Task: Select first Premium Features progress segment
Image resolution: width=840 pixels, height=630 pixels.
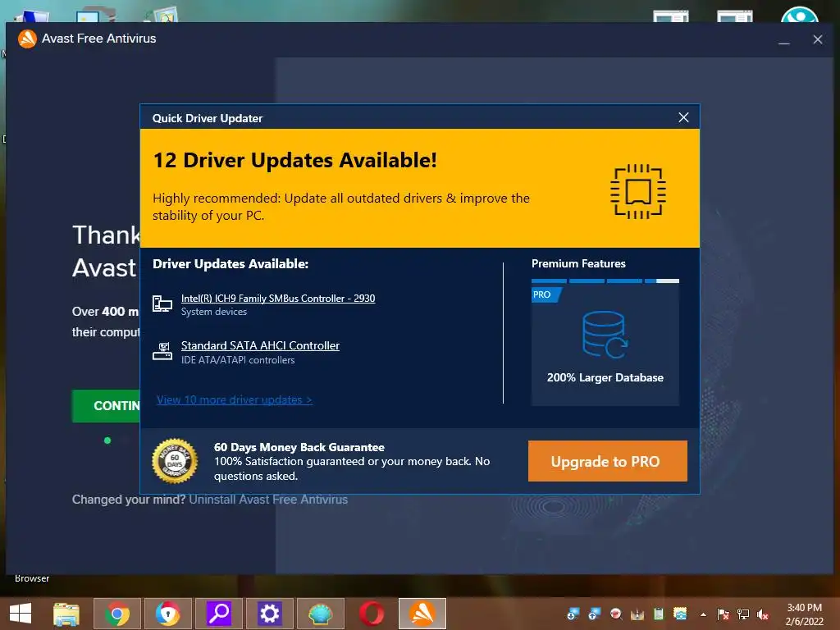Action: tap(549, 281)
